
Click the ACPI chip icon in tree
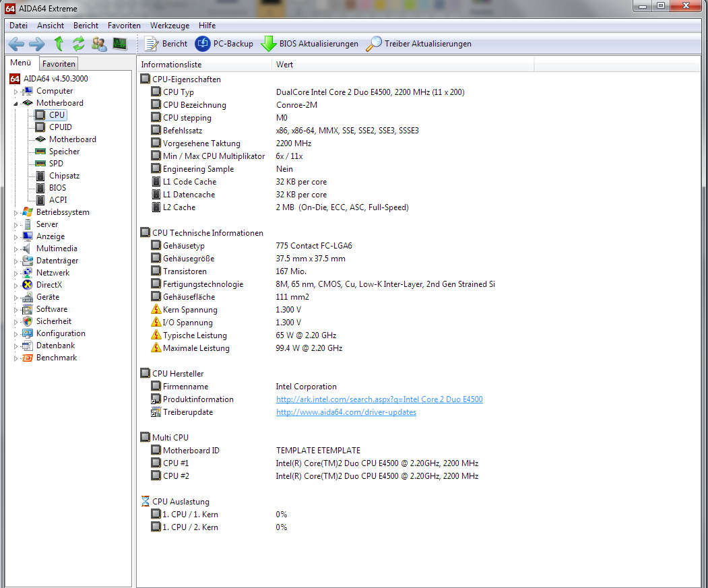coord(40,200)
